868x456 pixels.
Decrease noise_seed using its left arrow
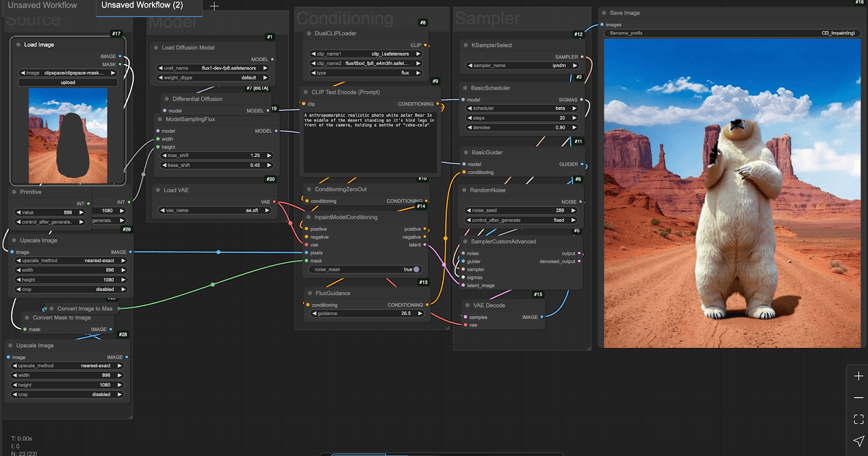click(468, 210)
